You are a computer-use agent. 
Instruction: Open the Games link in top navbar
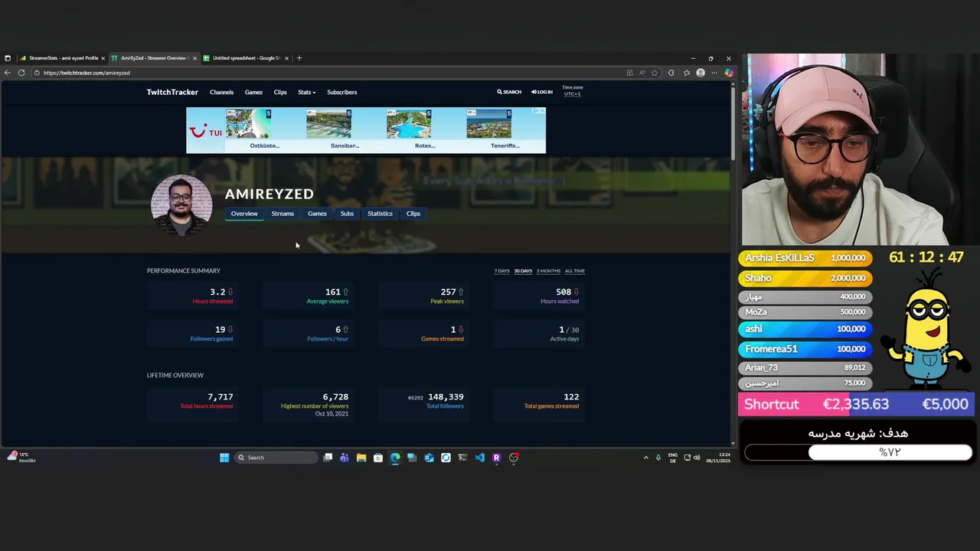coord(253,92)
